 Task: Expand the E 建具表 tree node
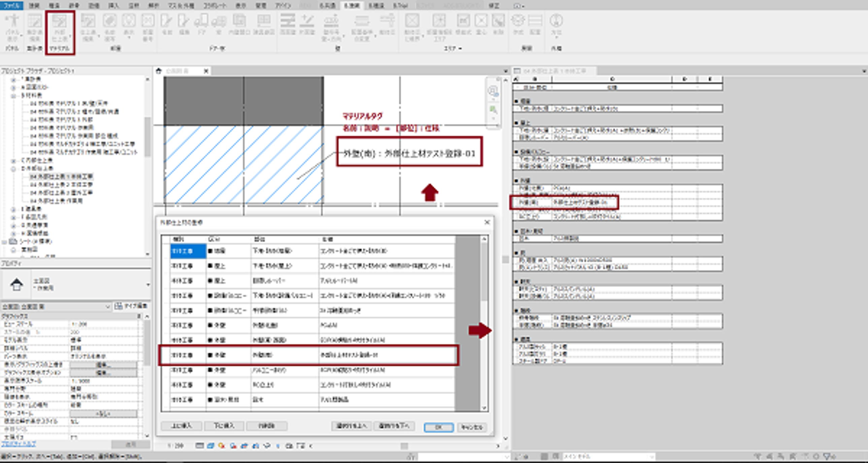[x=13, y=209]
